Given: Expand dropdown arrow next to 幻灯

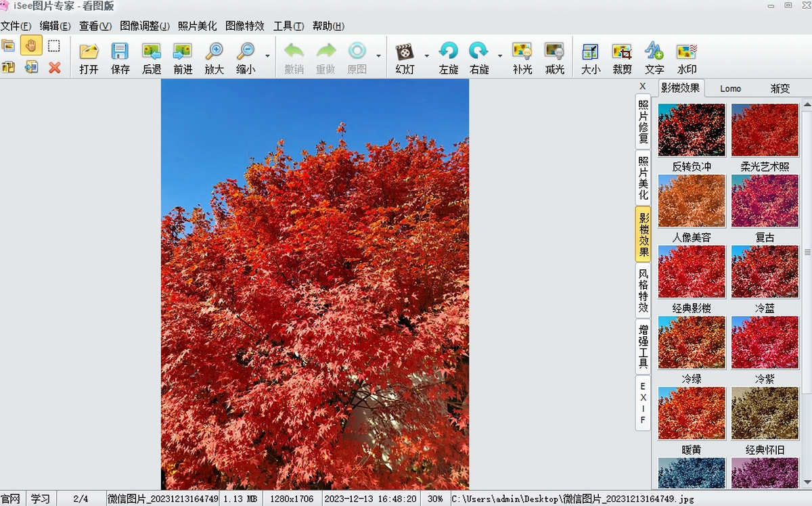Looking at the screenshot, I should click(x=426, y=56).
